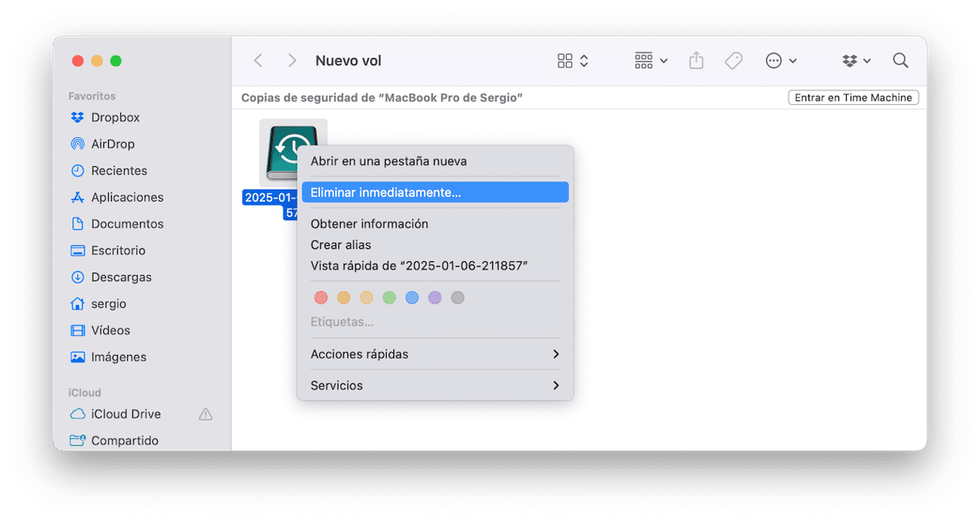
Task: Click the back navigation arrow
Action: (x=258, y=60)
